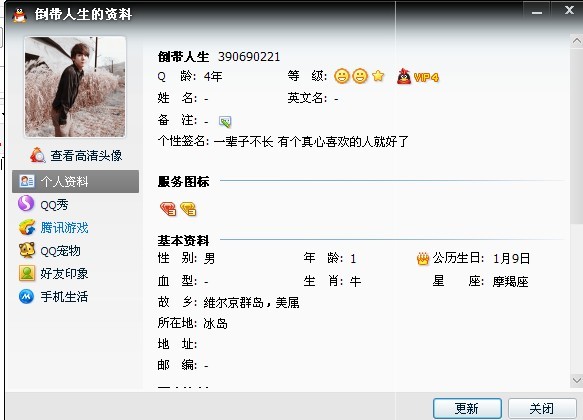The width and height of the screenshot is (583, 420).
Task: Select the QQ宠物 sidebar item
Action: click(x=49, y=251)
